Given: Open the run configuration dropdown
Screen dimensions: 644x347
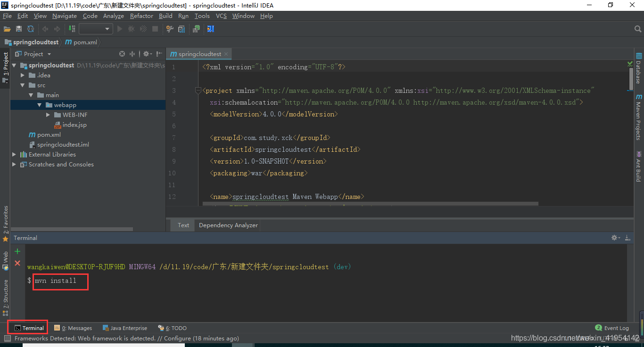Looking at the screenshot, I should (96, 29).
